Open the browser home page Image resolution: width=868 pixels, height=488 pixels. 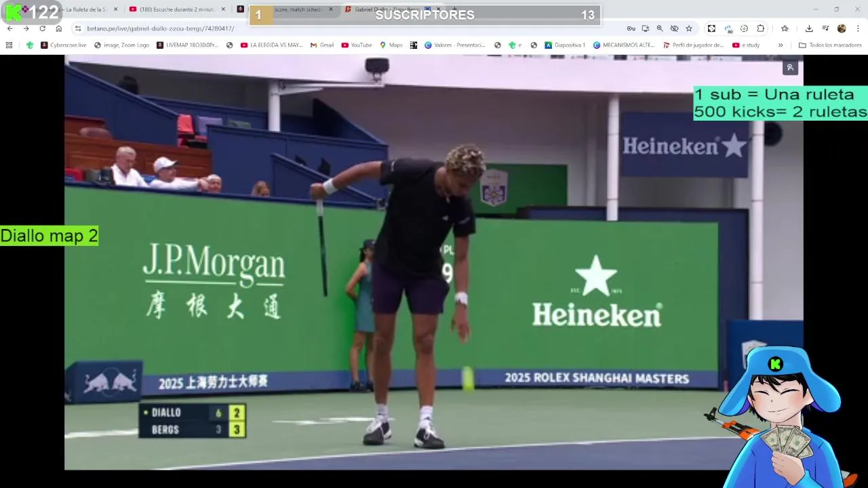59,28
